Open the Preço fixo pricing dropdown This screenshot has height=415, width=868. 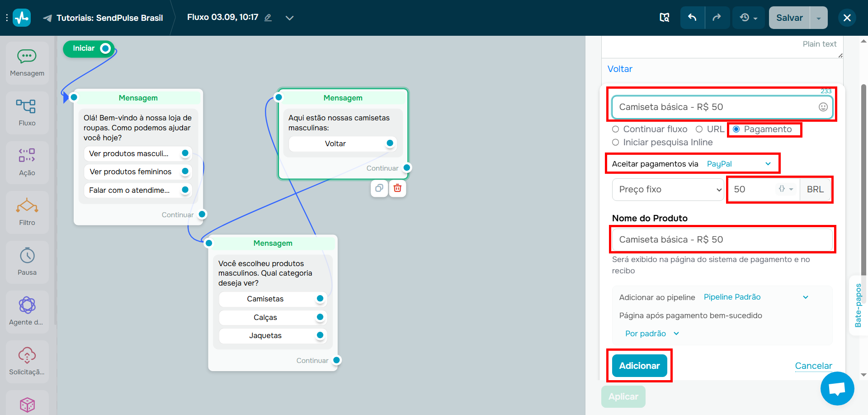click(x=667, y=189)
